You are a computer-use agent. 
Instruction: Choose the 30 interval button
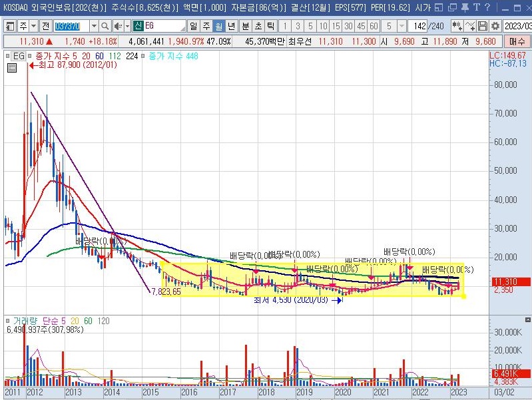point(348,26)
